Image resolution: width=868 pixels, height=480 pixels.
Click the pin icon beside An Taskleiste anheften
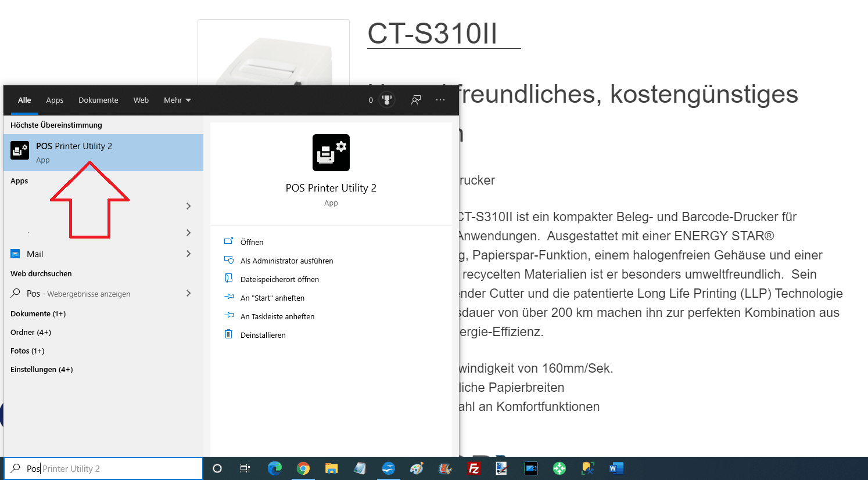click(229, 316)
